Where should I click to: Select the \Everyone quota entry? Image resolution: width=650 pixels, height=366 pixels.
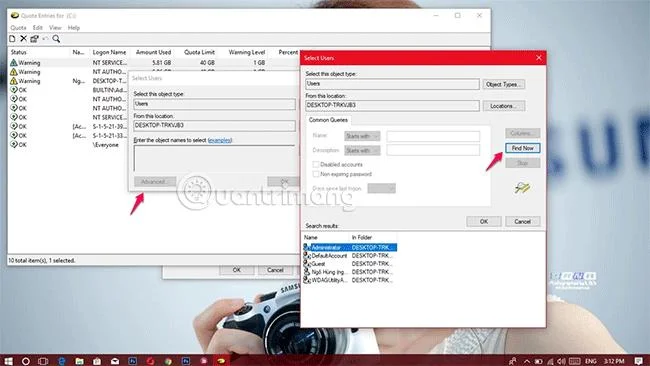[x=106, y=145]
